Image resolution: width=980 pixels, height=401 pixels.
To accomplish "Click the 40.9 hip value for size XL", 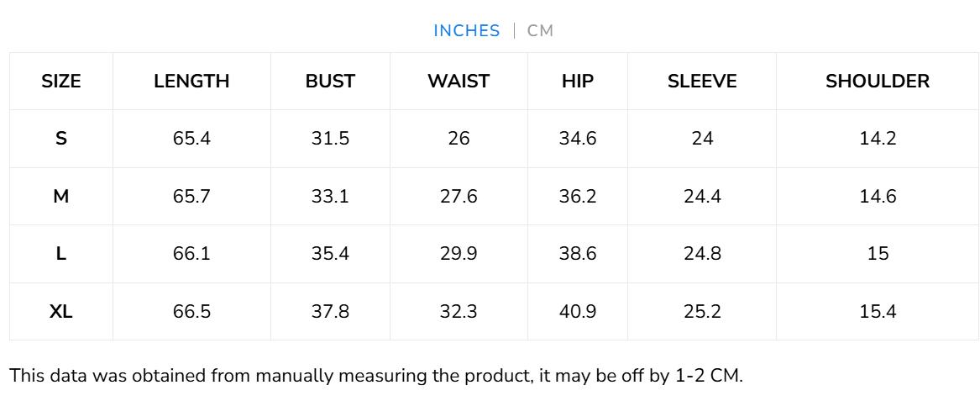I will point(578,312).
